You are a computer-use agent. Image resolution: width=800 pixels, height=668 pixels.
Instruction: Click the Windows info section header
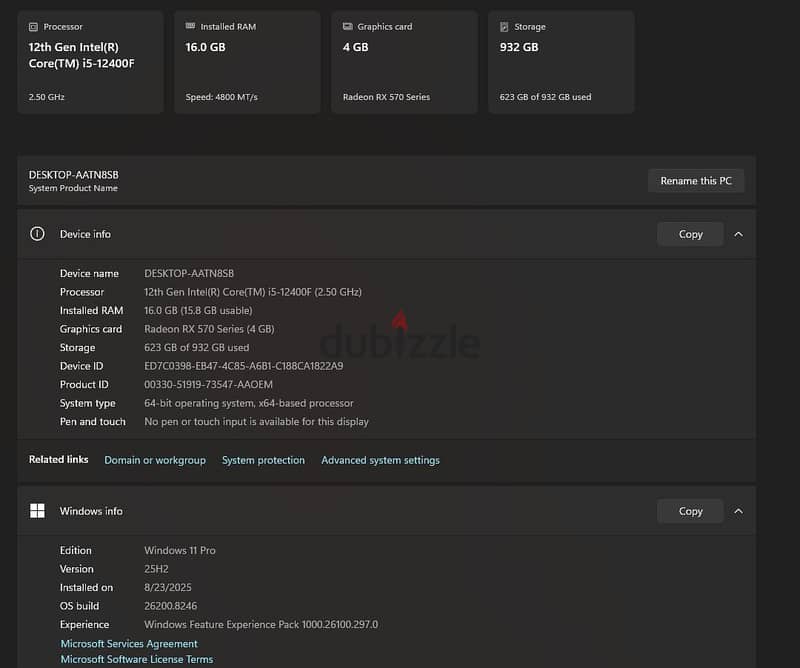coord(386,511)
